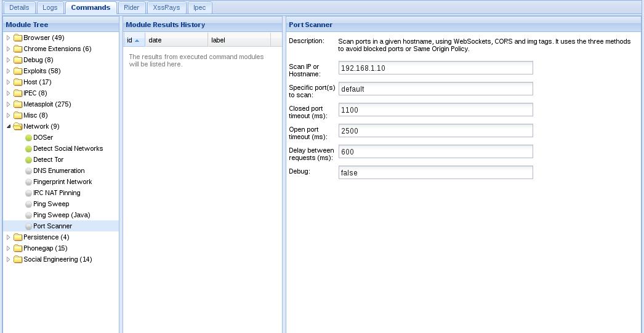Viewport: 644px width, 333px height.
Task: Collapse the Network (9) folder arrow
Action: [8, 126]
